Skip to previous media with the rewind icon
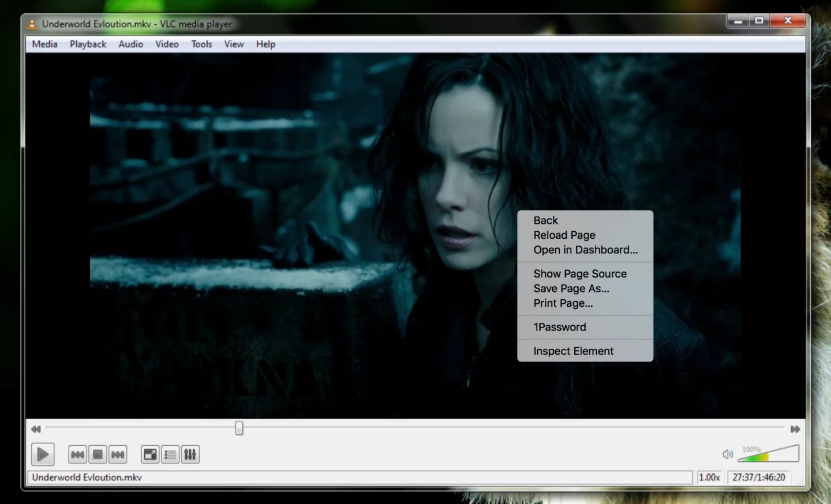 [x=77, y=454]
